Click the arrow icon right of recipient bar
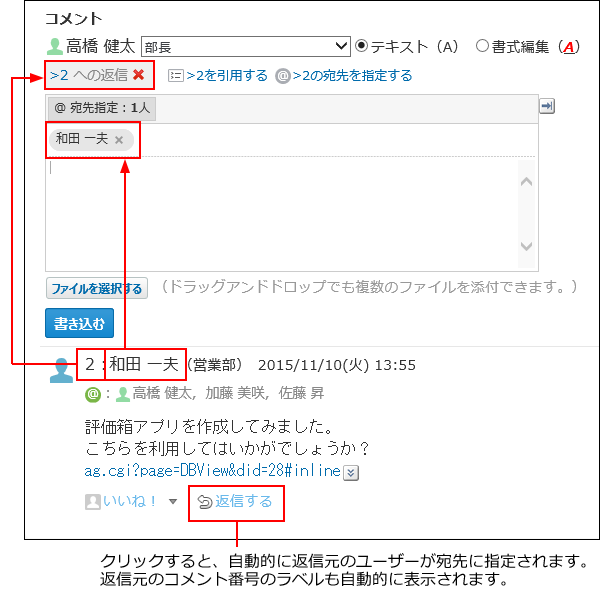 tap(547, 106)
